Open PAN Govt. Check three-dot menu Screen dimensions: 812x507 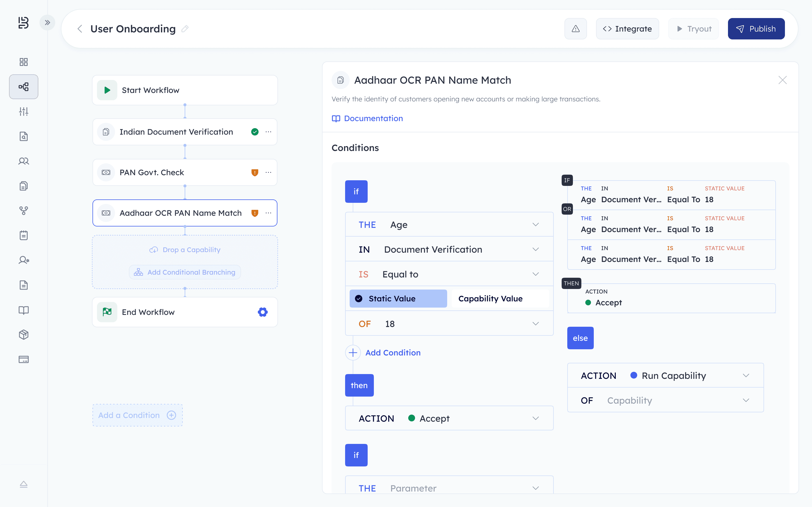click(268, 172)
